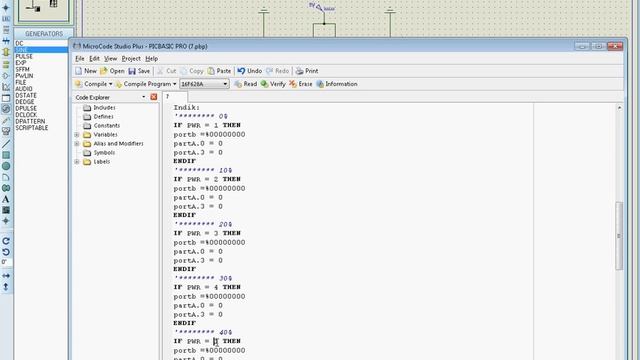Viewport: 640px width, 360px height.
Task: Open the View menu
Action: (110, 59)
